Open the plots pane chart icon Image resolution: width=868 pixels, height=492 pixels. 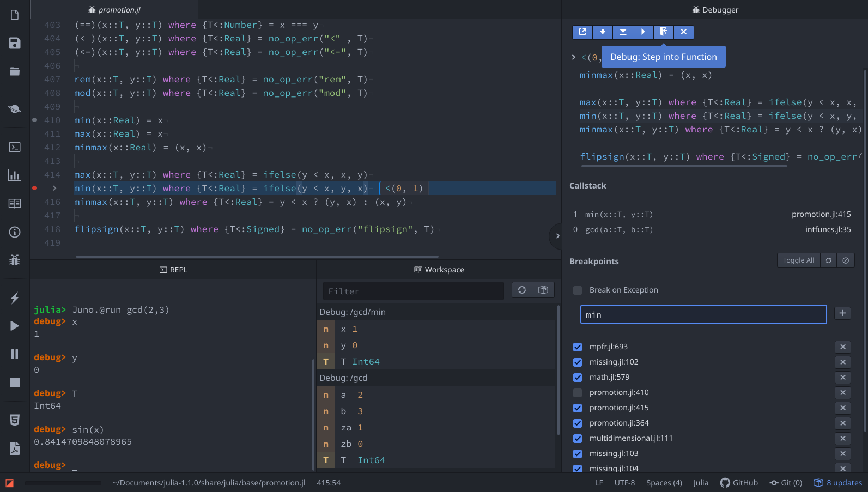point(15,175)
